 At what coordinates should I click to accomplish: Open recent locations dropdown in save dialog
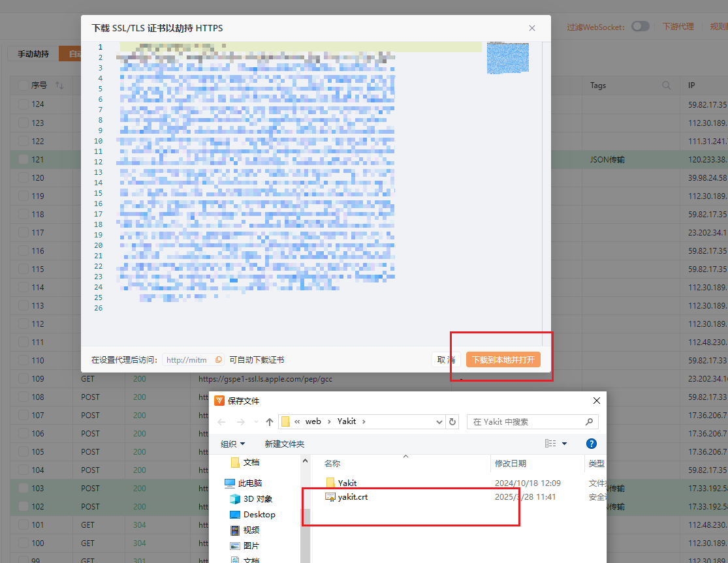pyautogui.click(x=256, y=421)
